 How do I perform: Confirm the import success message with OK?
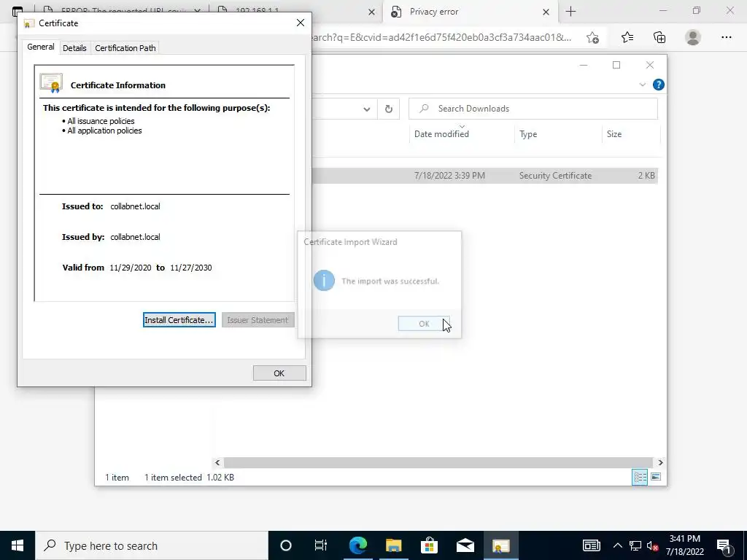(424, 324)
